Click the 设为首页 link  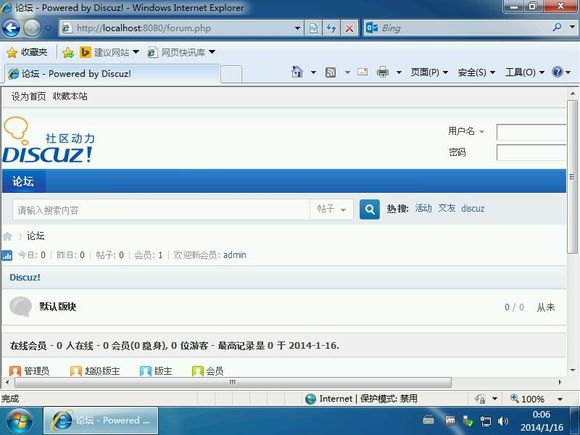[28, 97]
